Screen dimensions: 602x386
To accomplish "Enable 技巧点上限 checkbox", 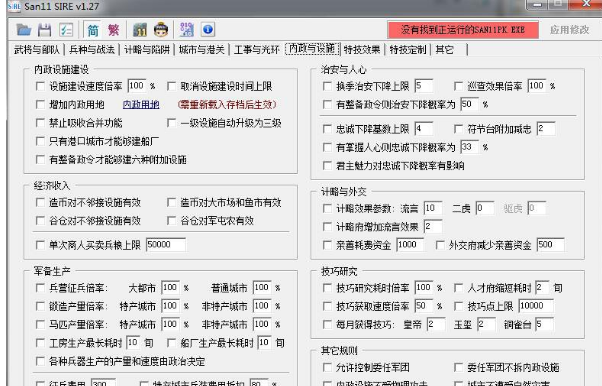I will coord(458,306).
